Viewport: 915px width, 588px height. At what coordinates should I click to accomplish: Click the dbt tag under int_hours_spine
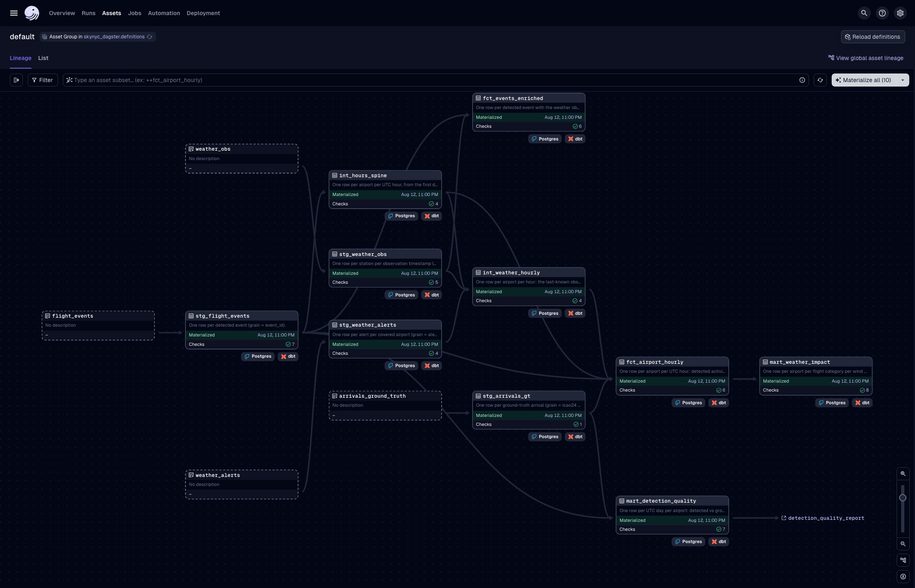coord(432,216)
